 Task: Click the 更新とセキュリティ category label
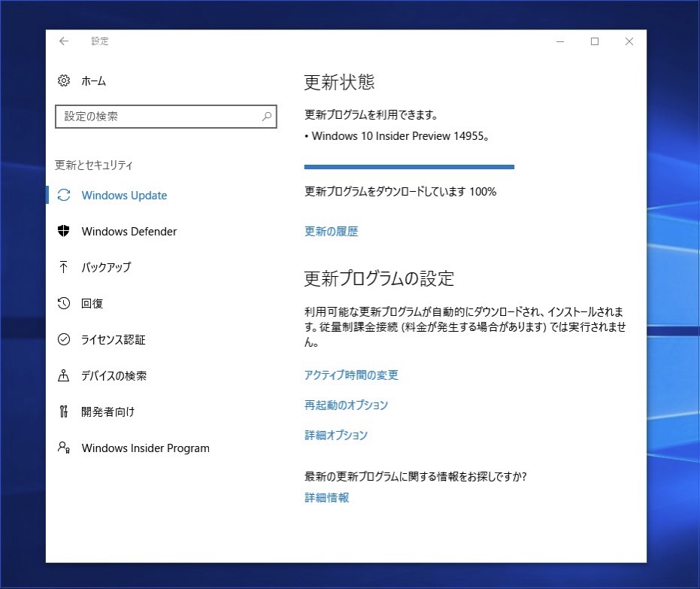point(94,165)
